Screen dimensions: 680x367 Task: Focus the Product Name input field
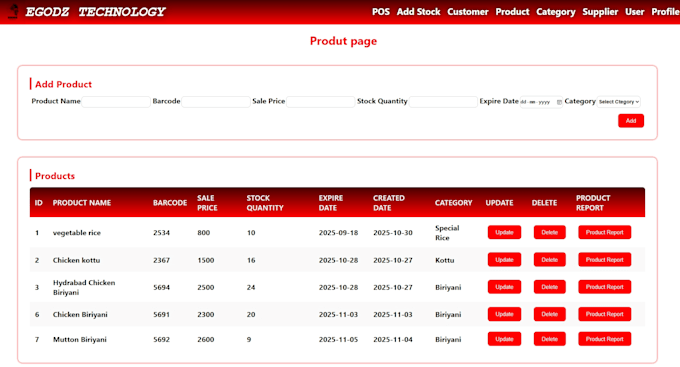click(x=116, y=102)
